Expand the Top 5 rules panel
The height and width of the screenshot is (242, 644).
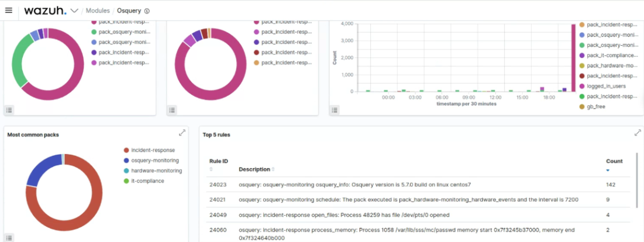tap(638, 133)
